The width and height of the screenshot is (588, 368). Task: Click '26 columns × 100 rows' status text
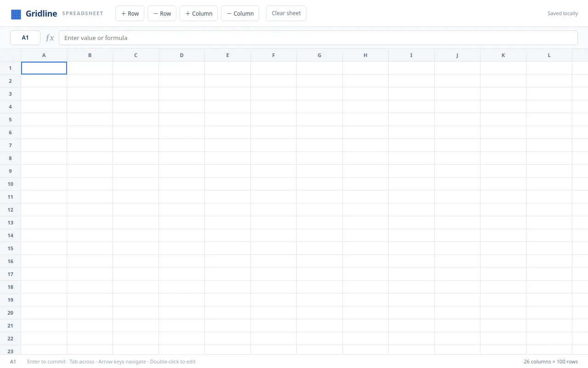pyautogui.click(x=551, y=362)
